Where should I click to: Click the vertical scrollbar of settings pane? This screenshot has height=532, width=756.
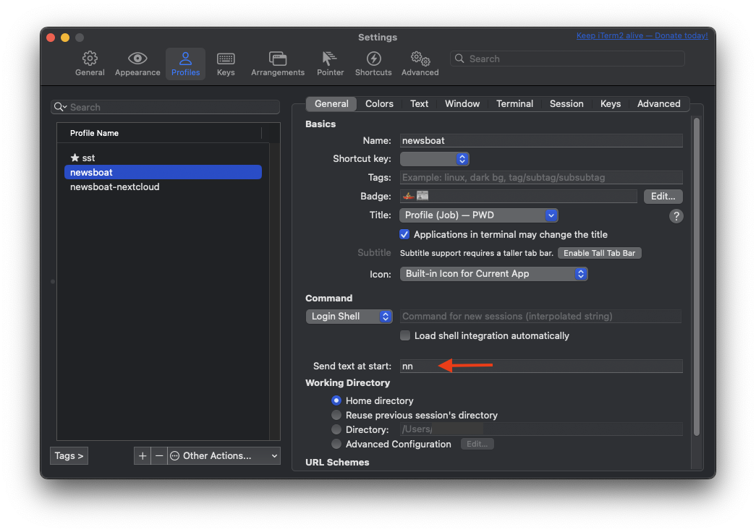point(696,277)
